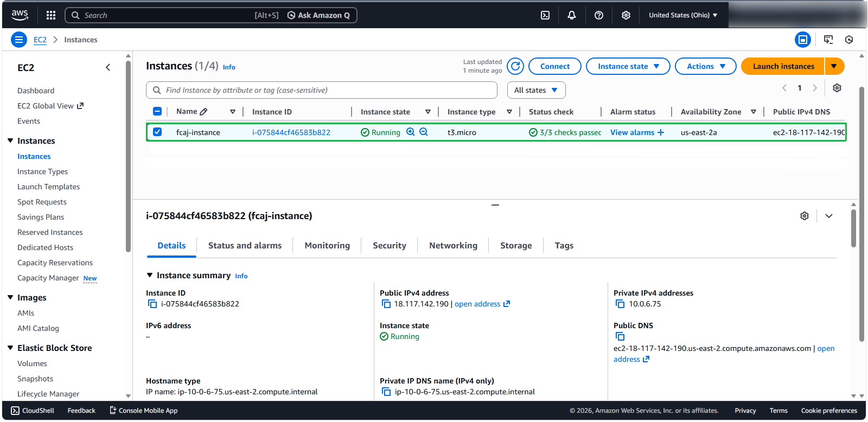
Task: Click the zoom-out icon beside Running
Action: [424, 132]
